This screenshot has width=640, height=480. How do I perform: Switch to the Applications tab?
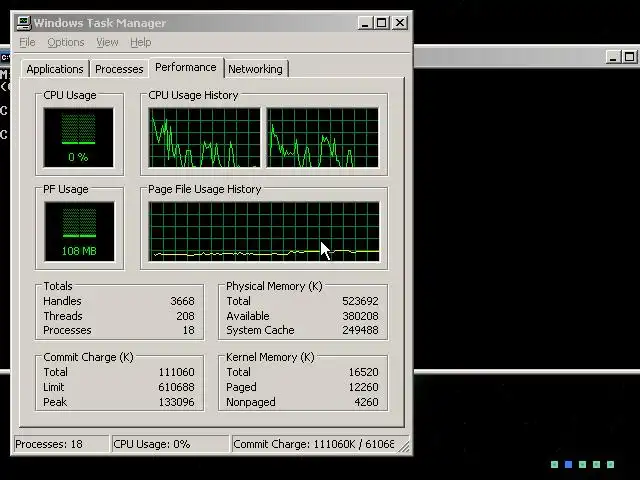click(55, 69)
